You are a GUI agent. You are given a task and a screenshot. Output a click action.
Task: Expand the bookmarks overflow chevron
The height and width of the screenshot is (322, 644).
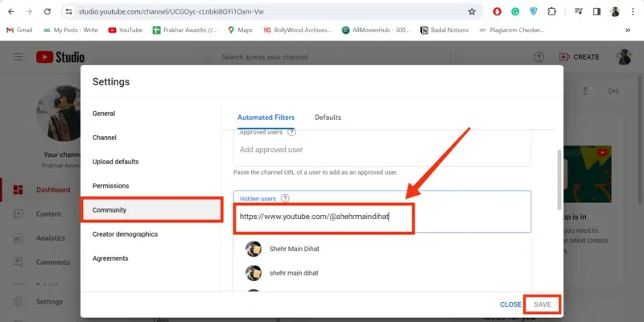point(628,30)
